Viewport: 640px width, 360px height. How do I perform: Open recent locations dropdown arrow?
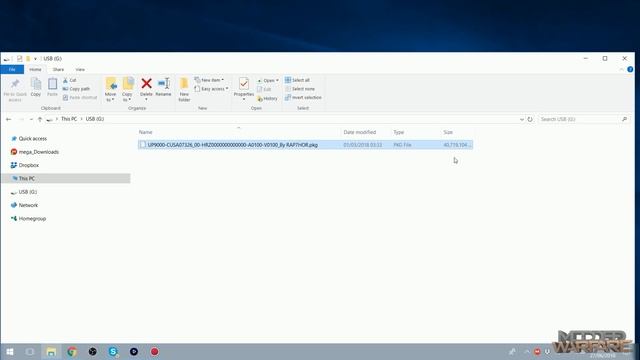tap(31, 119)
